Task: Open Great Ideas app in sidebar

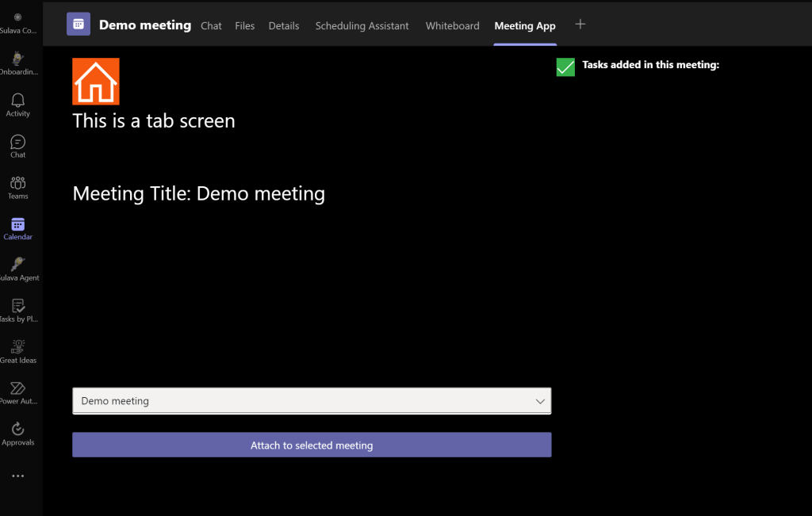Action: pyautogui.click(x=17, y=351)
